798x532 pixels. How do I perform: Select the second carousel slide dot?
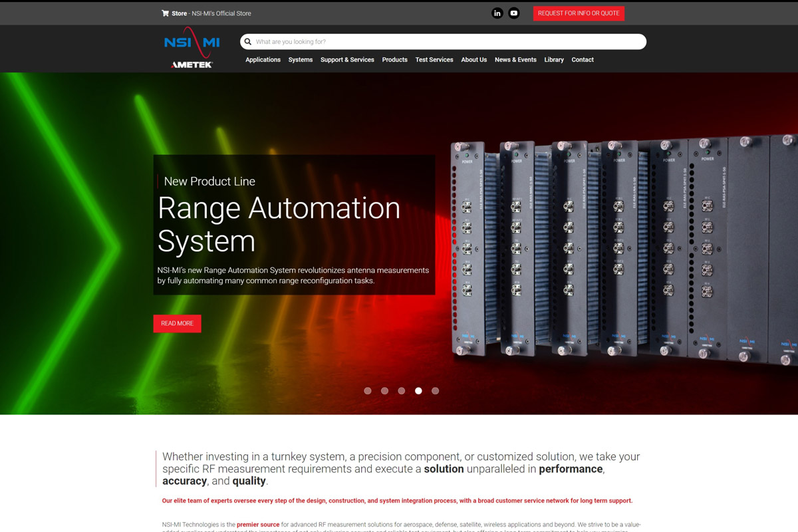[384, 391]
